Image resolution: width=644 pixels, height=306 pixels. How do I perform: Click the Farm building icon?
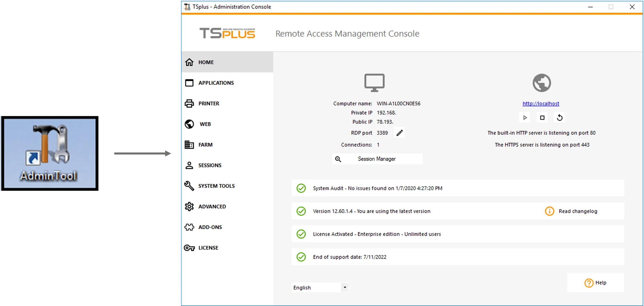tap(190, 144)
